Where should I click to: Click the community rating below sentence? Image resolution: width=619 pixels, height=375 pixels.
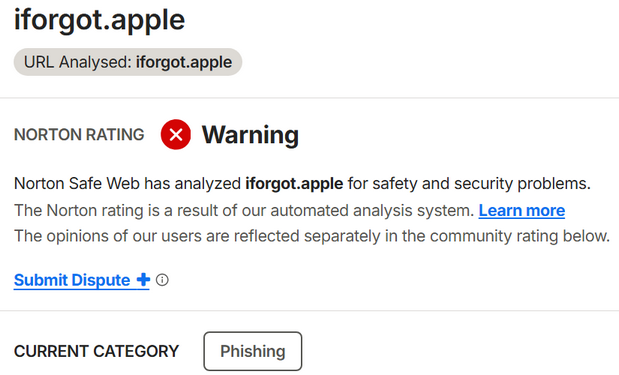pyautogui.click(x=312, y=236)
